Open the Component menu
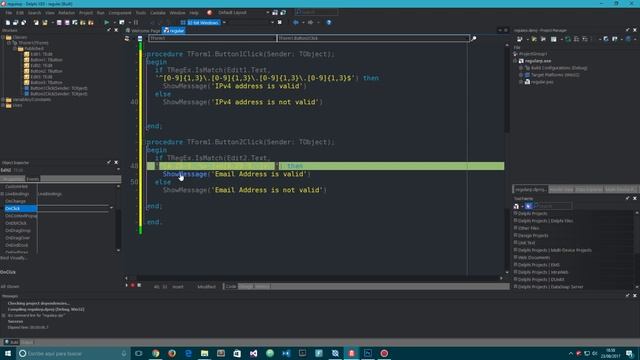Screen dimensions: 640x360 click(120, 13)
